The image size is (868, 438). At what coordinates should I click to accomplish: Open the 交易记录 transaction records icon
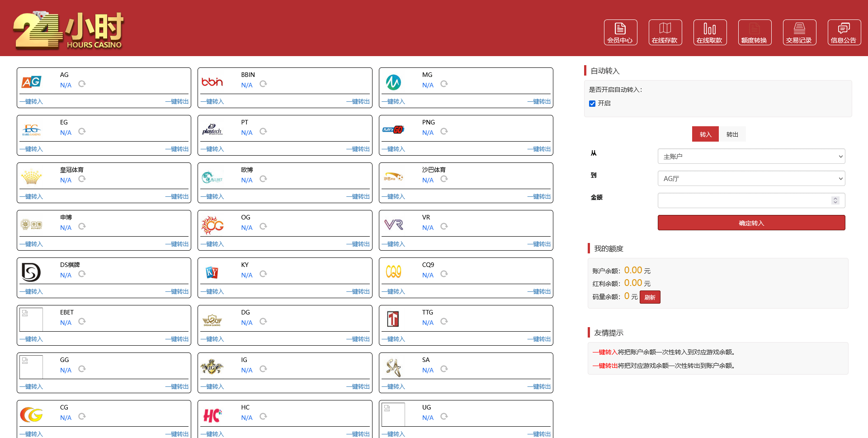click(x=799, y=32)
